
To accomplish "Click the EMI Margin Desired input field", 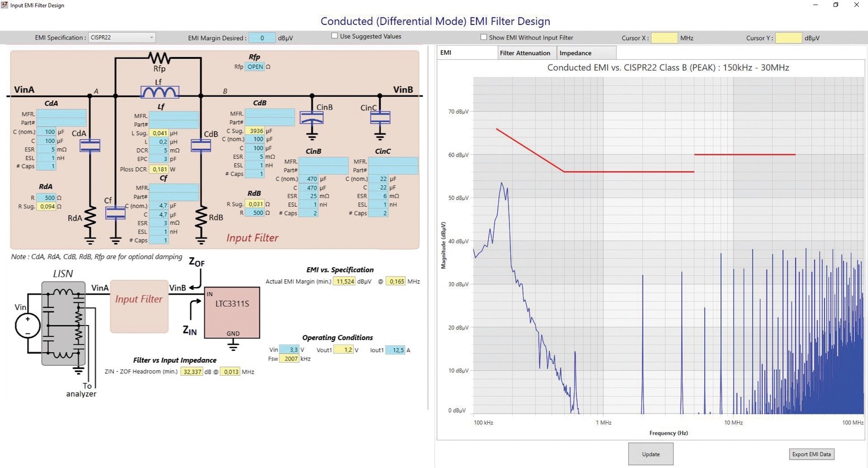I will tap(262, 38).
